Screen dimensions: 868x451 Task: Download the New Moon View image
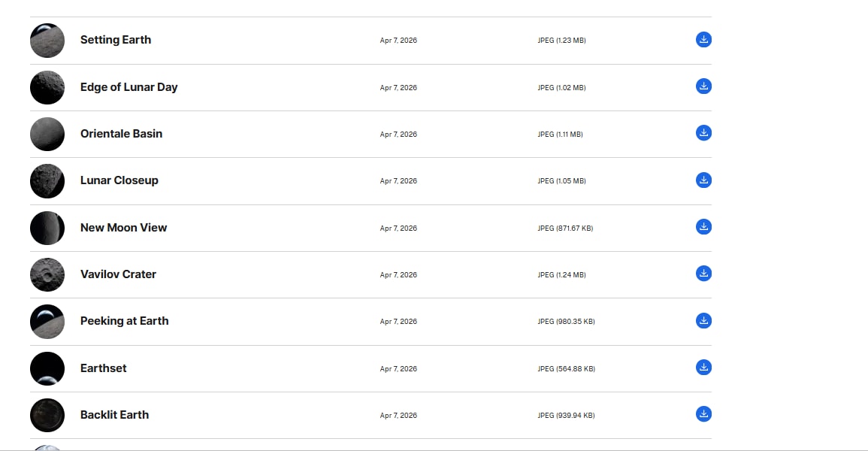tap(703, 227)
